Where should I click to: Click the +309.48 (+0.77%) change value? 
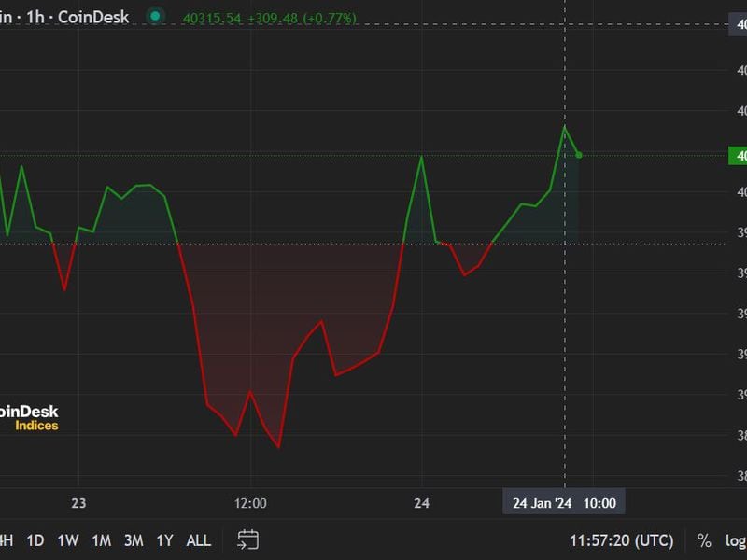tap(302, 18)
